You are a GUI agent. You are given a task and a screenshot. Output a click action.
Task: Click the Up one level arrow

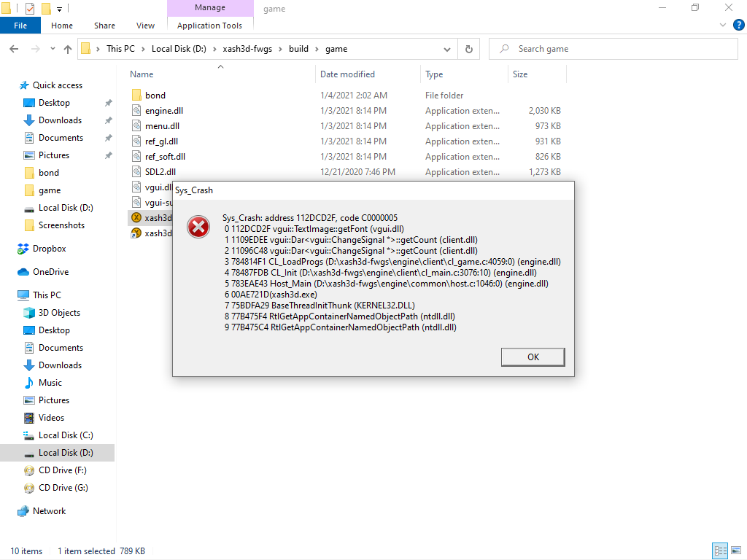pyautogui.click(x=67, y=48)
